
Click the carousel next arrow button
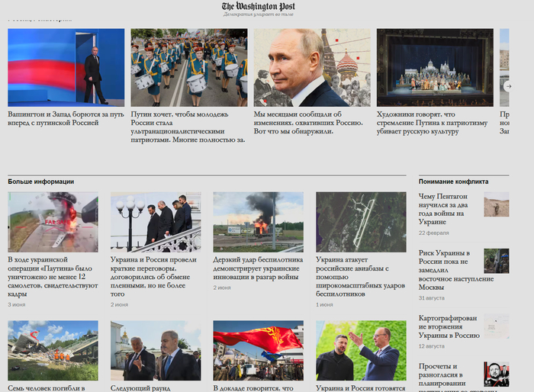click(x=509, y=86)
